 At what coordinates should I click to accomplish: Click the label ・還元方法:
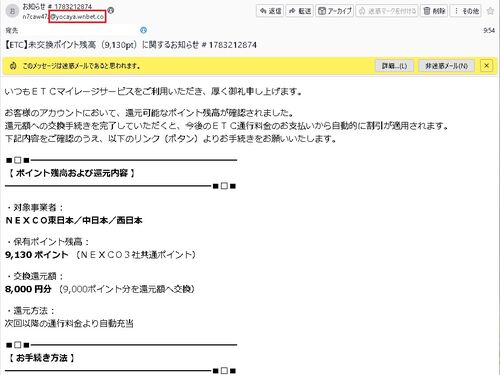pos(30,311)
